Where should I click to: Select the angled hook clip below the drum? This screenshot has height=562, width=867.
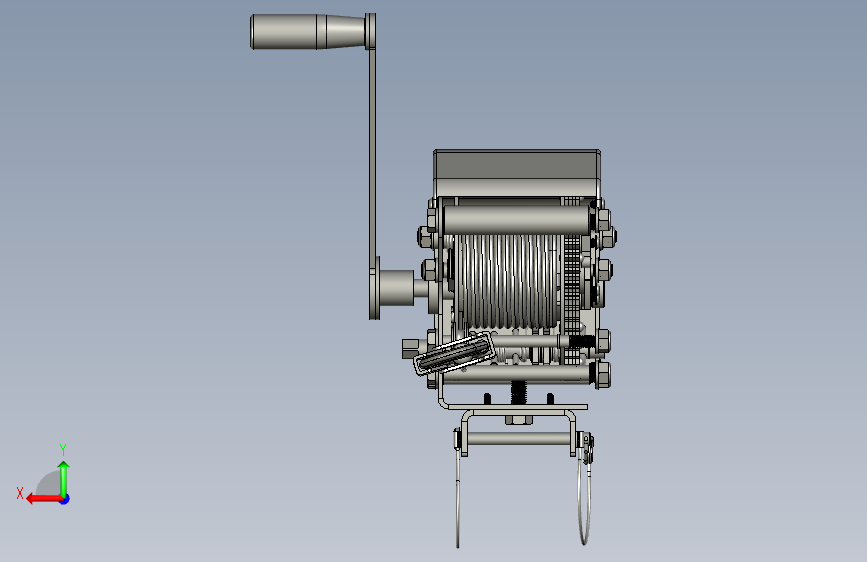pos(455,354)
